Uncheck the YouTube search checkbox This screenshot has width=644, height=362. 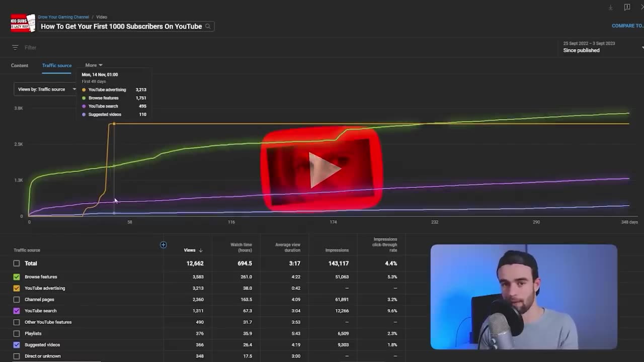pos(17,311)
